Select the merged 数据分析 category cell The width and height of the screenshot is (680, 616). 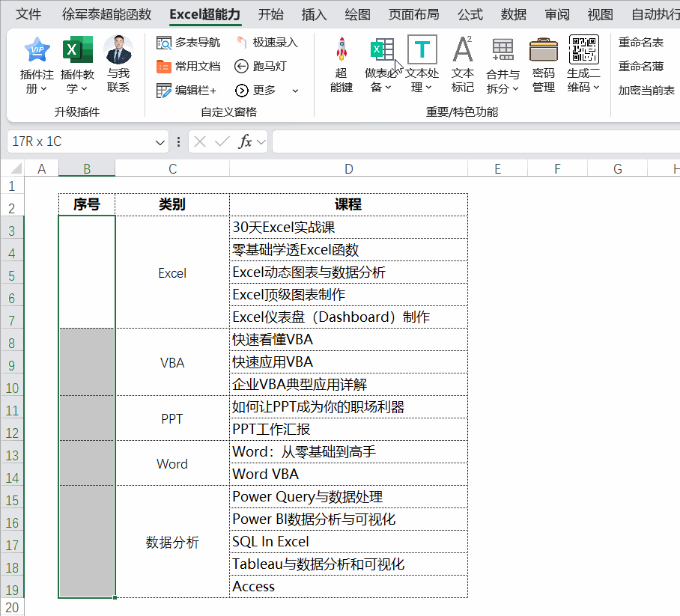(x=172, y=542)
